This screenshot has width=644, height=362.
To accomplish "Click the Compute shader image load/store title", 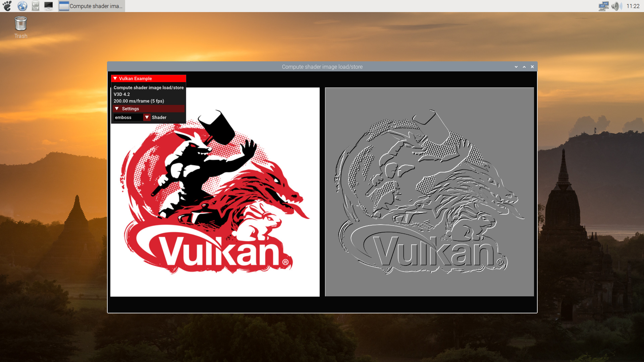I will pyautogui.click(x=322, y=67).
